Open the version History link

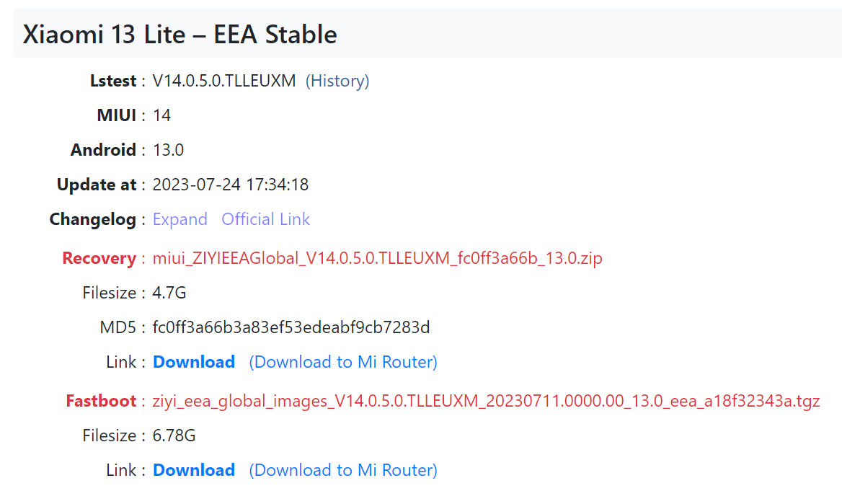click(x=337, y=81)
